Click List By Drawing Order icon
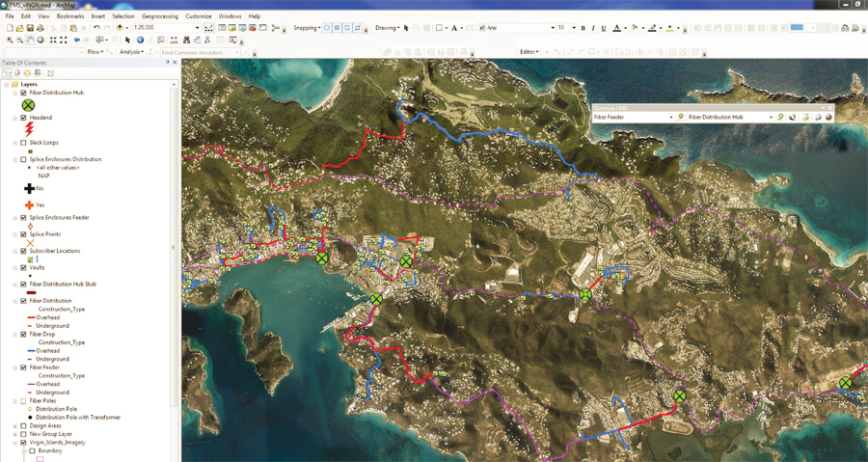Image resolution: width=868 pixels, height=462 pixels. tap(8, 73)
